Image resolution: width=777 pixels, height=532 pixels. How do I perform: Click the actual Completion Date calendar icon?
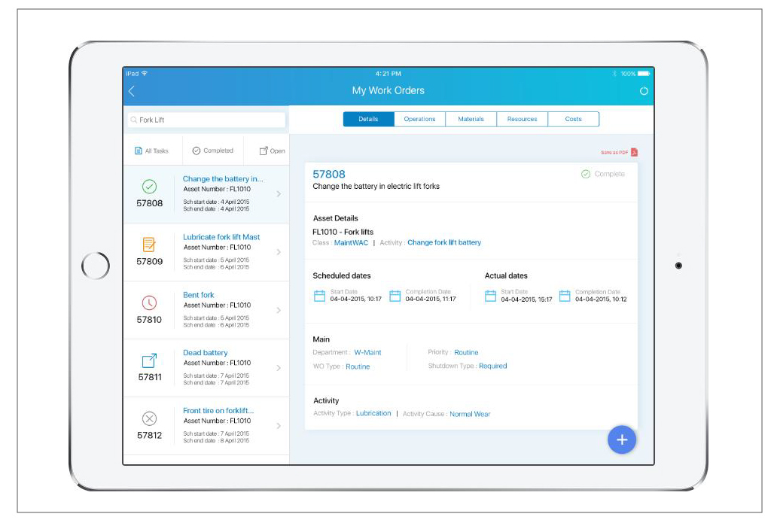pyautogui.click(x=565, y=296)
